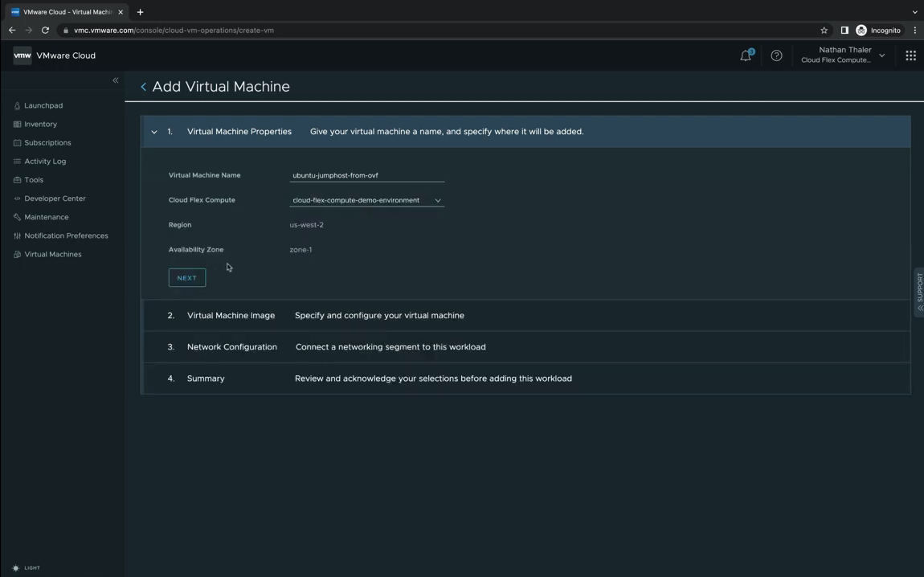Open Subscriptions in the sidebar
The image size is (924, 577).
(47, 142)
